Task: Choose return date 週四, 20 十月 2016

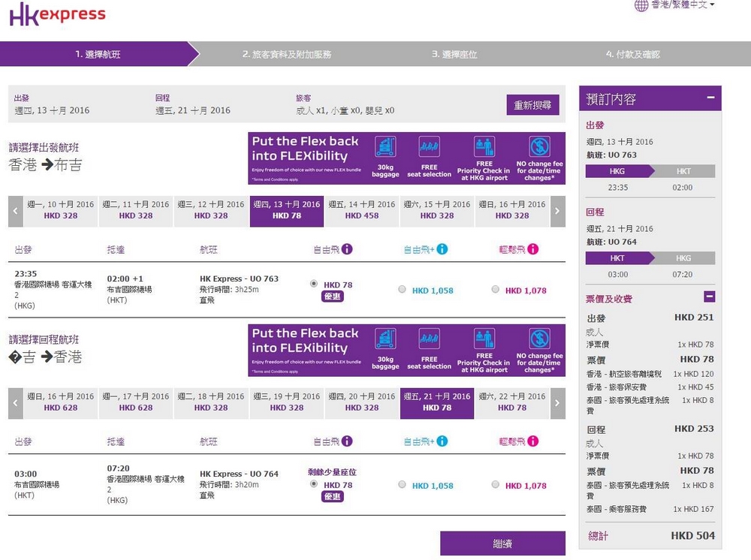Action: pos(362,403)
